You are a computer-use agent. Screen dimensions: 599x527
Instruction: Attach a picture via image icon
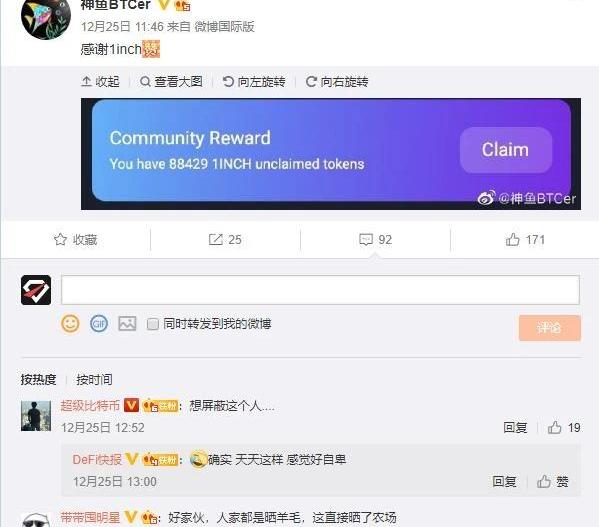tap(127, 323)
